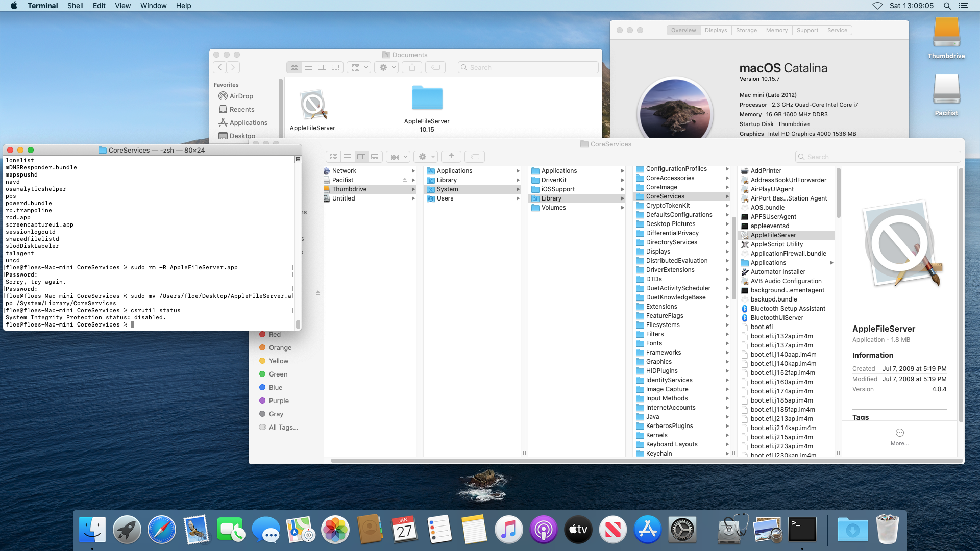Open Notes app in the Dock
The width and height of the screenshot is (980, 551).
click(474, 529)
